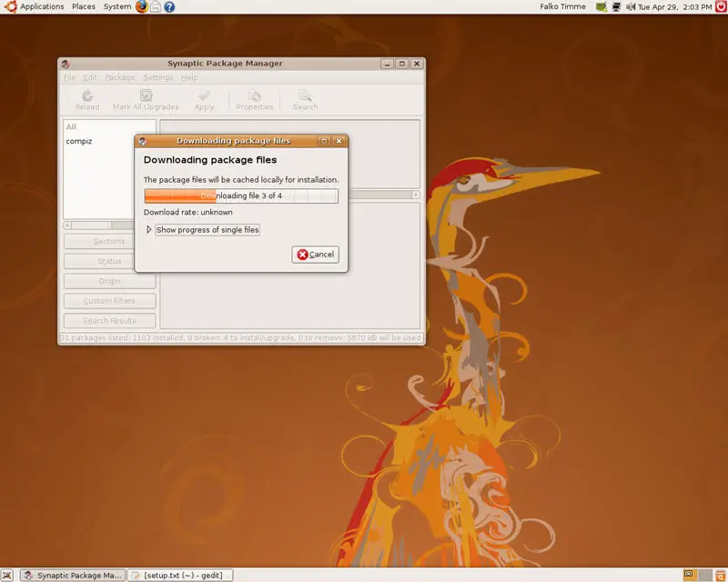Screen dimensions: 728x582
Task: Click the volume speaker tray icon
Action: tap(631, 7)
